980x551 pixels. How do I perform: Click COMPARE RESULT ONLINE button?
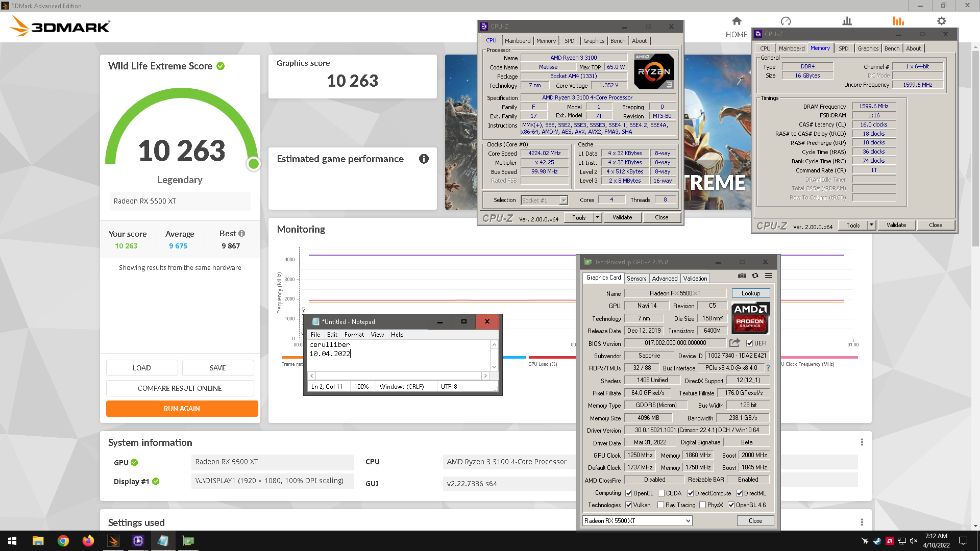point(180,388)
